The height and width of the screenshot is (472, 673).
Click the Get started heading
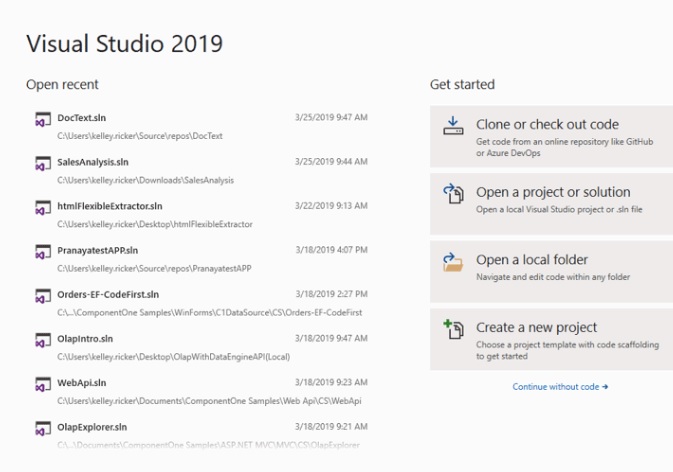click(x=462, y=85)
